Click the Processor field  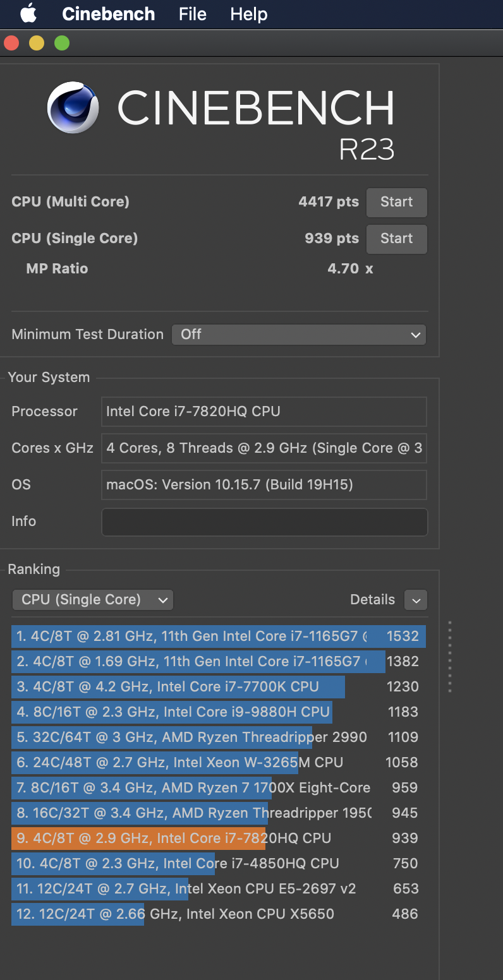coord(264,412)
